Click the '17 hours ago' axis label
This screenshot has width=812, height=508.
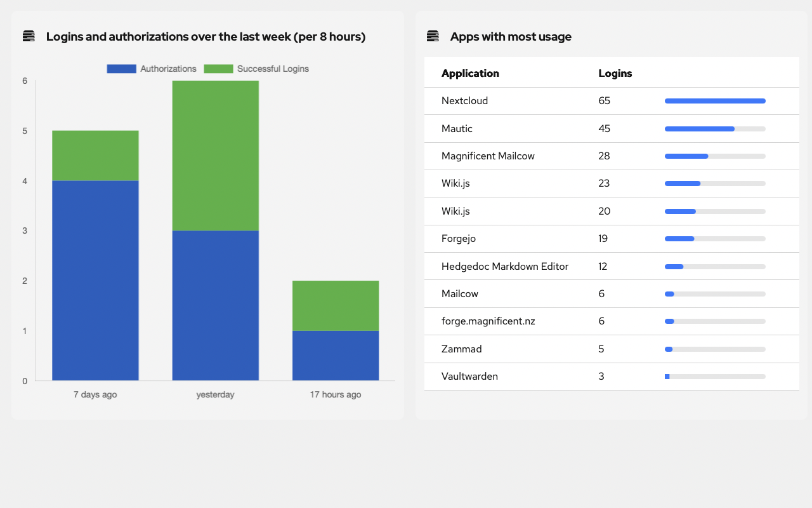[x=336, y=394]
